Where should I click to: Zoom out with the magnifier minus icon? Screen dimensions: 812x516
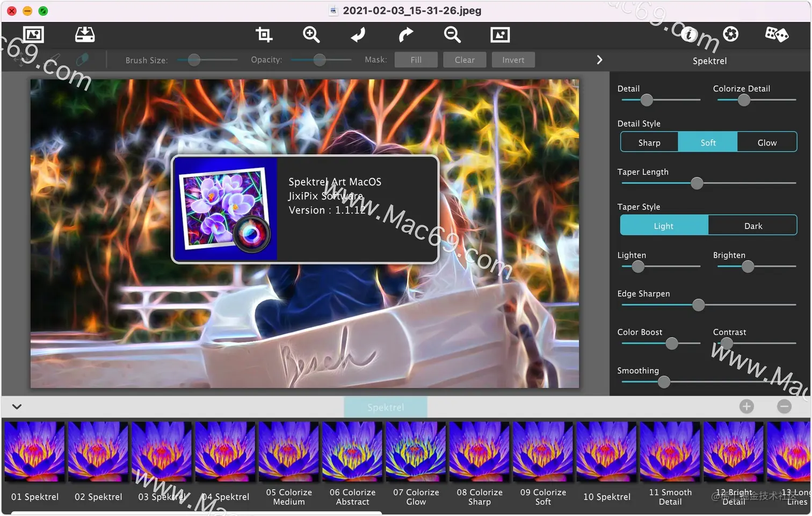pos(452,35)
